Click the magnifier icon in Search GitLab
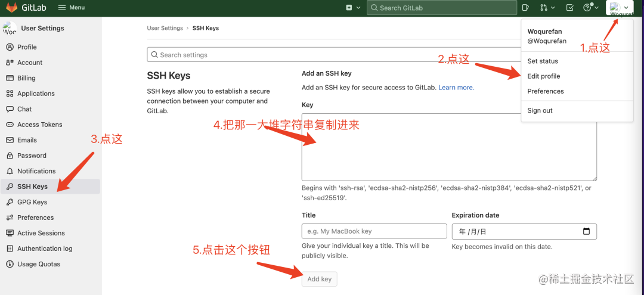This screenshot has height=295, width=644. coord(374,7)
